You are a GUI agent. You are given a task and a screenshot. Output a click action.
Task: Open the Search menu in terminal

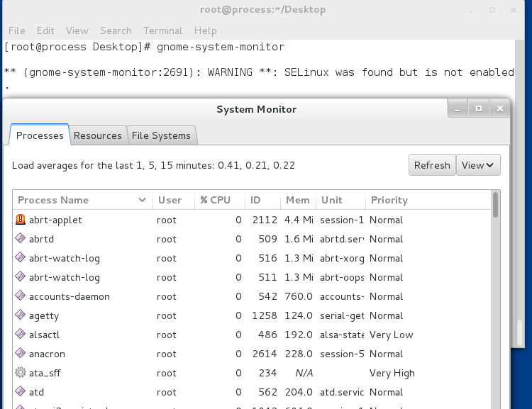(116, 30)
